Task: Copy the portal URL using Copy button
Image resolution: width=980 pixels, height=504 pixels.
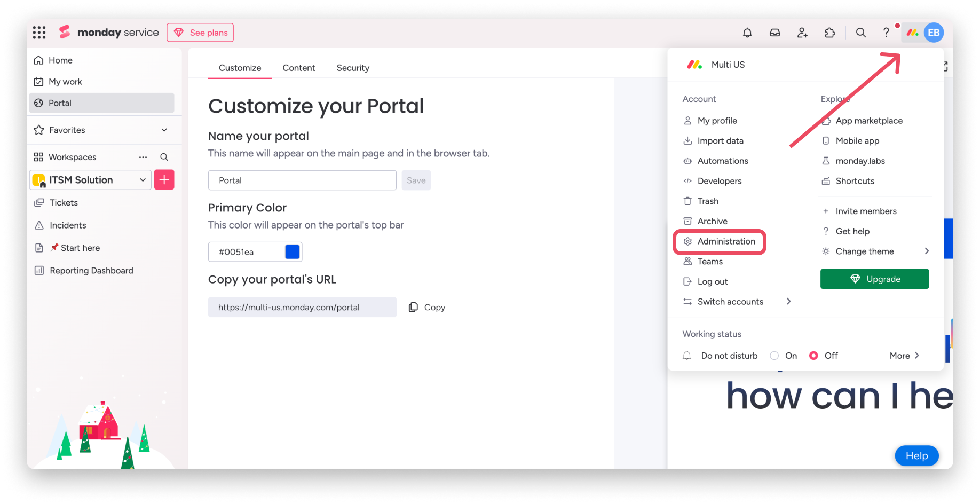Action: (426, 307)
